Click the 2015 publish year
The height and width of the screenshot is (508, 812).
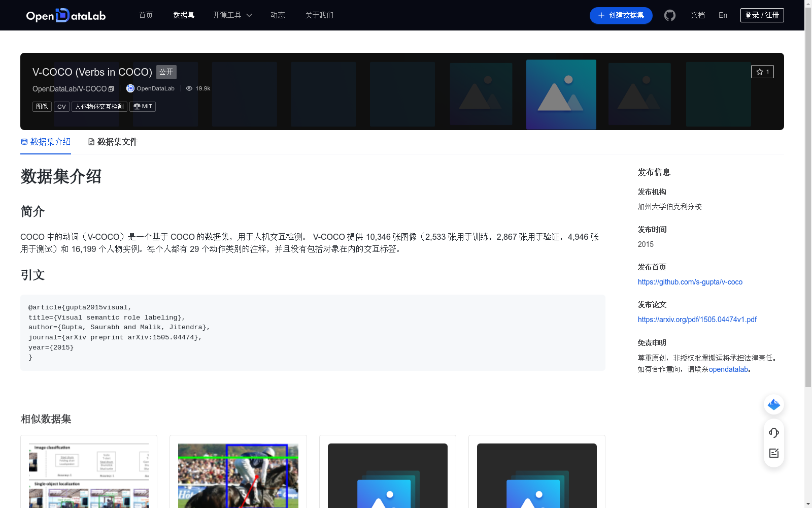point(646,244)
